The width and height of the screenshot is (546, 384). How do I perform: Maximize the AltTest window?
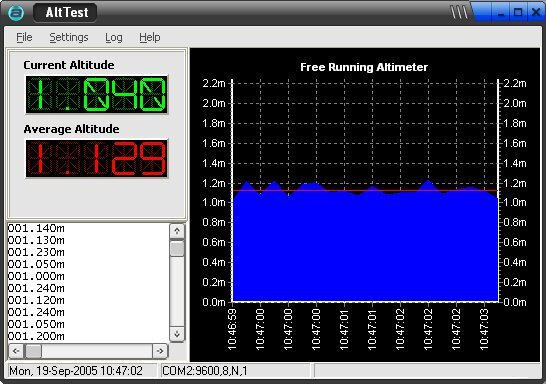[518, 13]
